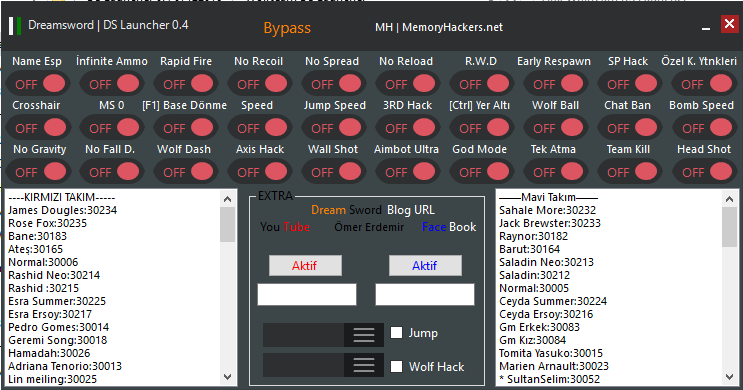Click scroll up arrow in Mavi Takım list
This screenshot has height=390, width=743.
[x=729, y=199]
